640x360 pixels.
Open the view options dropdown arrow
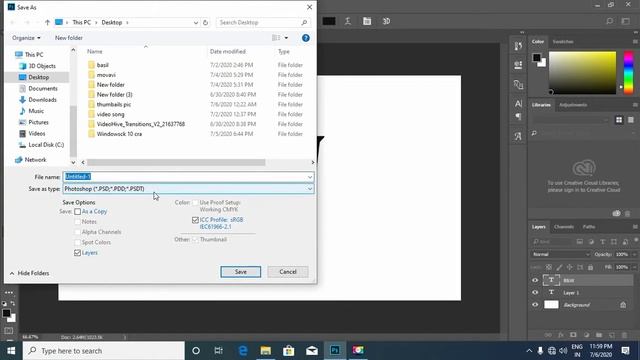point(286,38)
